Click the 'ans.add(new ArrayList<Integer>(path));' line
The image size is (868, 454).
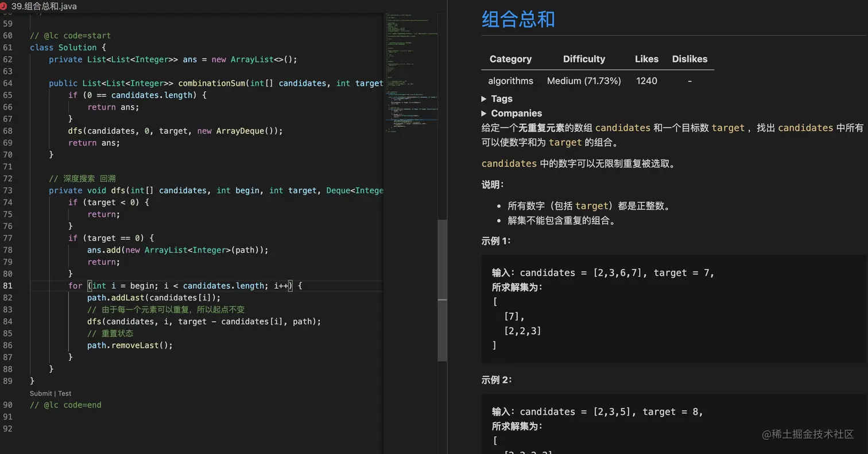coord(178,250)
